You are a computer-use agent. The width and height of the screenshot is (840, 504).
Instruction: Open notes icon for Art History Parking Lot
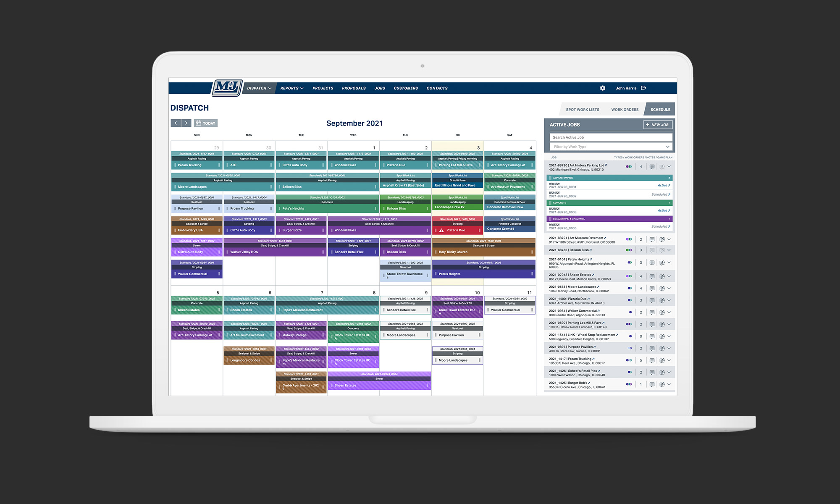652,167
